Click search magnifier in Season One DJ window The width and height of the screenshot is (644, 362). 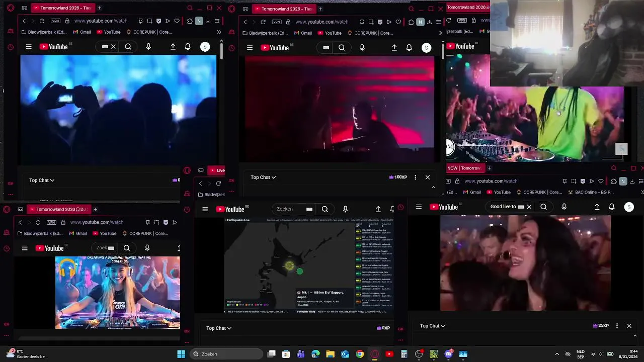coord(127,248)
